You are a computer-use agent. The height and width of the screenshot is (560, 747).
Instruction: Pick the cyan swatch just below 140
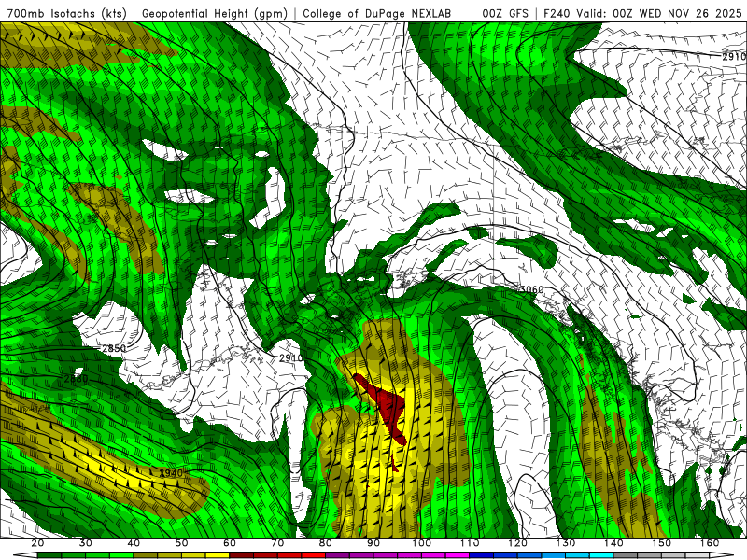click(x=601, y=555)
